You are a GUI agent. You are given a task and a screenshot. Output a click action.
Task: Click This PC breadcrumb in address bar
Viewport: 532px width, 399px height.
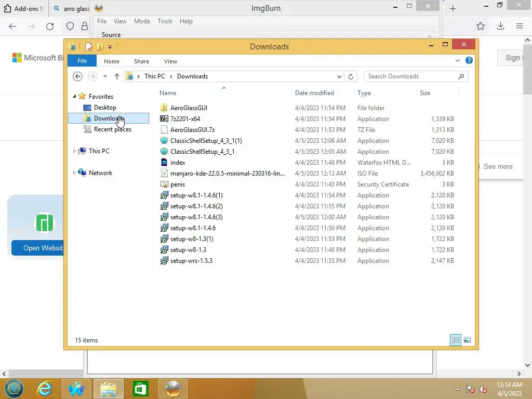[x=155, y=76]
